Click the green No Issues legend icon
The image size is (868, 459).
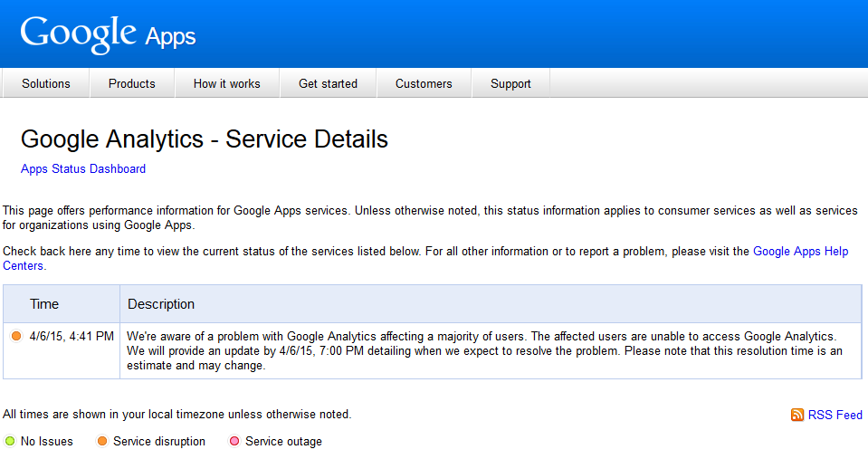[10, 442]
